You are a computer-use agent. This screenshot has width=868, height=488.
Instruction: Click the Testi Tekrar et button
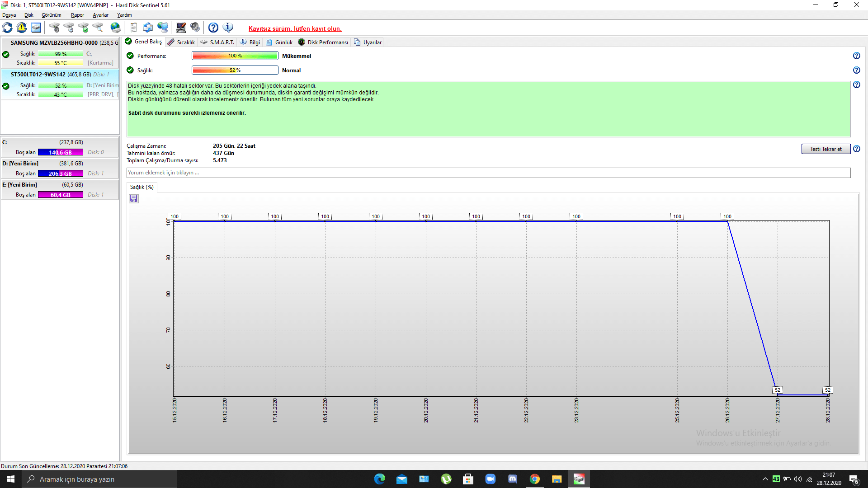pos(826,149)
